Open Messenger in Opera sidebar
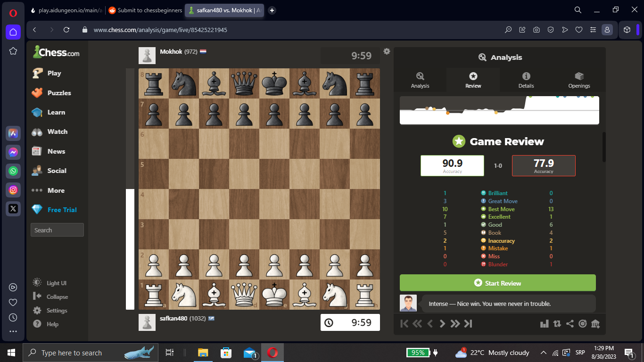The image size is (644, 362). pos(13,152)
